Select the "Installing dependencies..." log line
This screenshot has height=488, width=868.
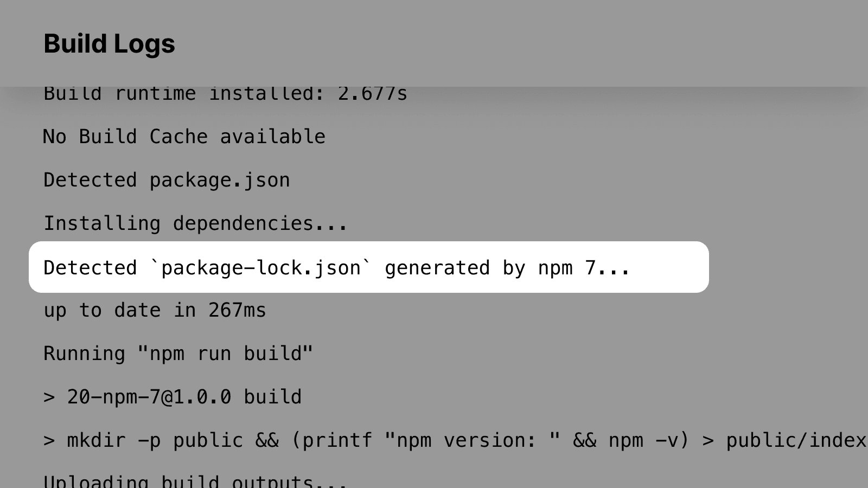[195, 223]
